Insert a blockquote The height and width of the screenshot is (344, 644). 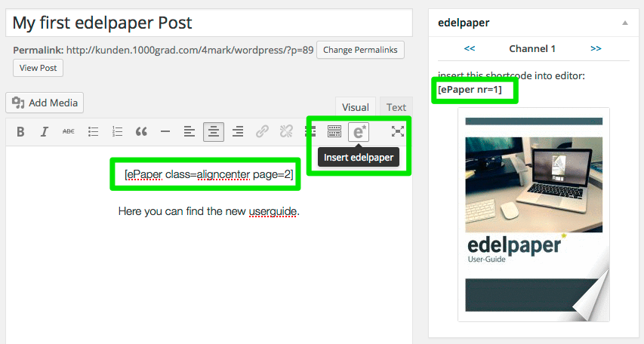[141, 132]
